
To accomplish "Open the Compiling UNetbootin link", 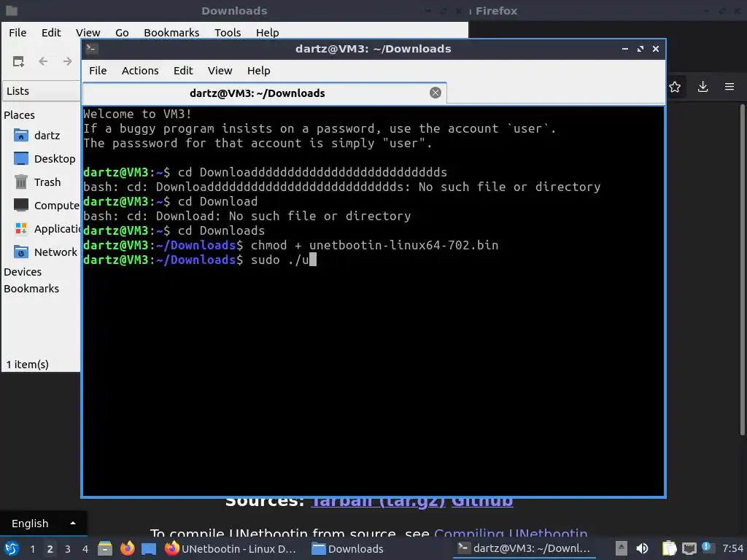I will (511, 533).
